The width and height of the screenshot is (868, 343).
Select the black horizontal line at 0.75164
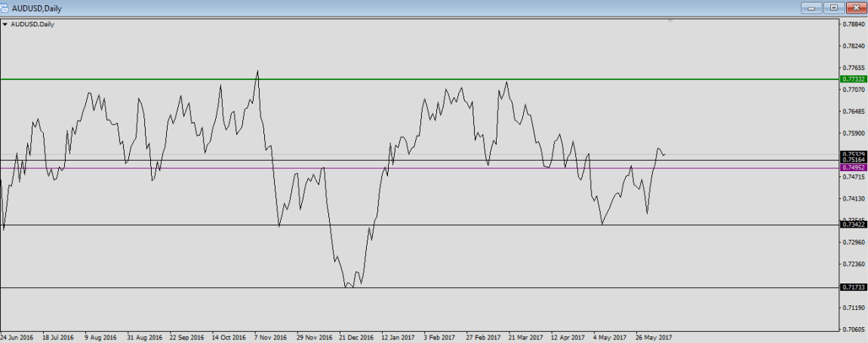tap(420, 160)
